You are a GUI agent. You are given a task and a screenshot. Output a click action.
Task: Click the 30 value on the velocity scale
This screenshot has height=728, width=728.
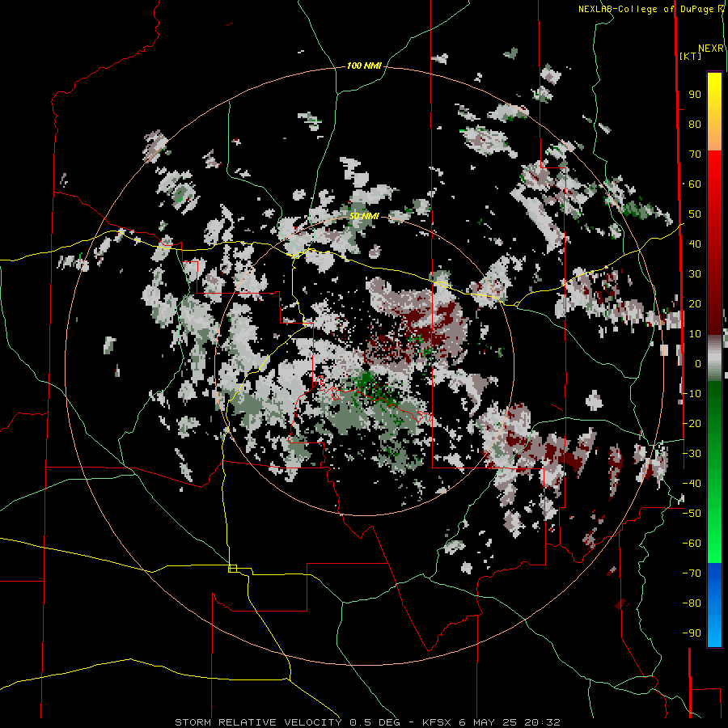point(695,274)
